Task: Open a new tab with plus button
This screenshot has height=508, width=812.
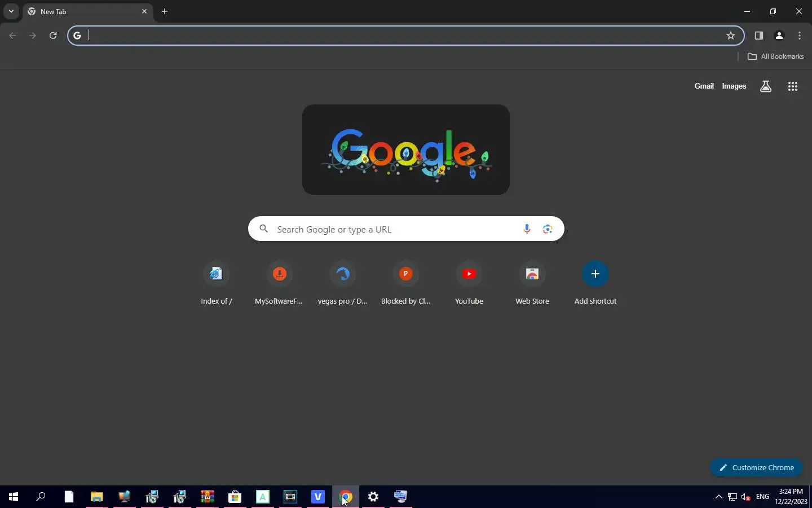Action: 165,11
